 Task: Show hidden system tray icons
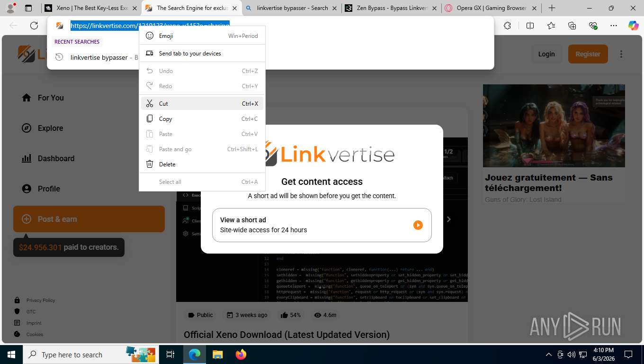point(549,355)
